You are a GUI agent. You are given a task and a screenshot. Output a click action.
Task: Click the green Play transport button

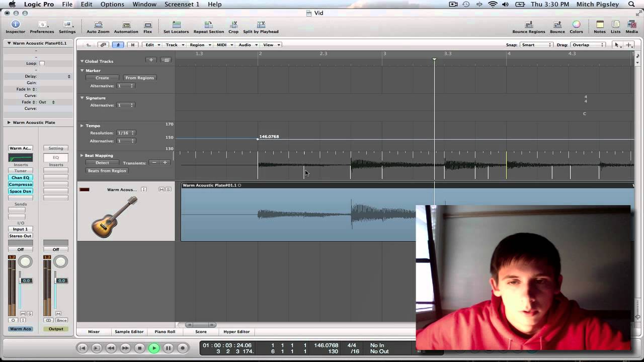pyautogui.click(x=154, y=348)
